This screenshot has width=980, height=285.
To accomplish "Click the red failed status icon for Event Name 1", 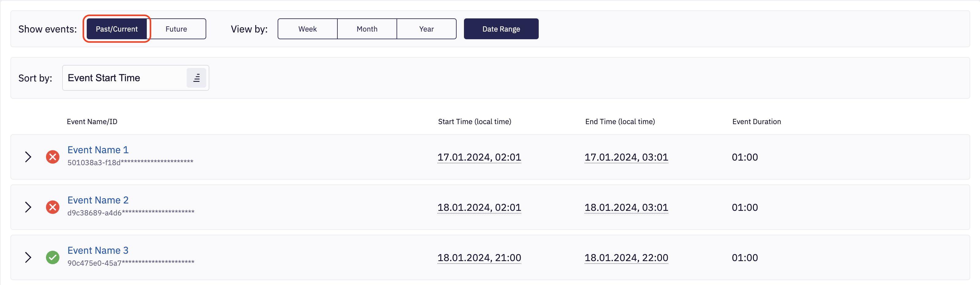I will 52,157.
